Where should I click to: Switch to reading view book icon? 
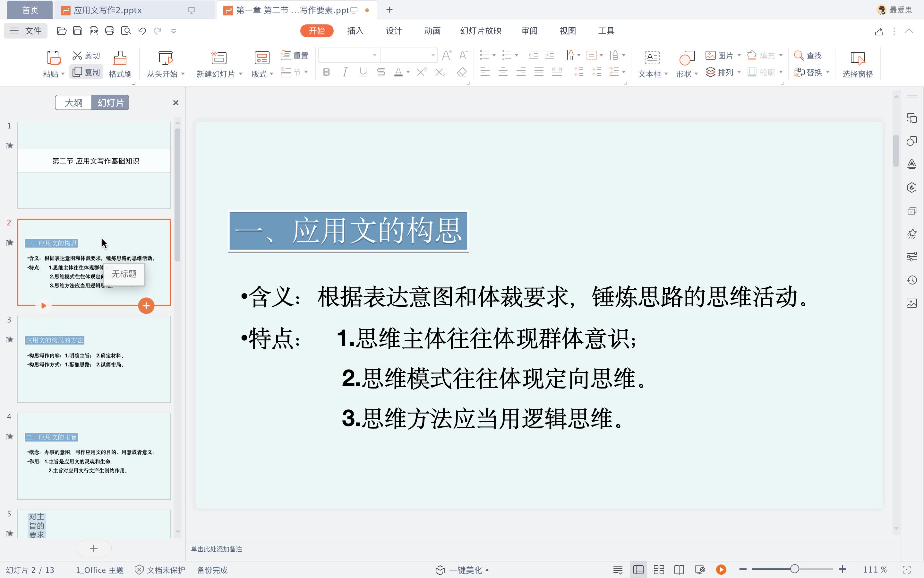(x=679, y=570)
